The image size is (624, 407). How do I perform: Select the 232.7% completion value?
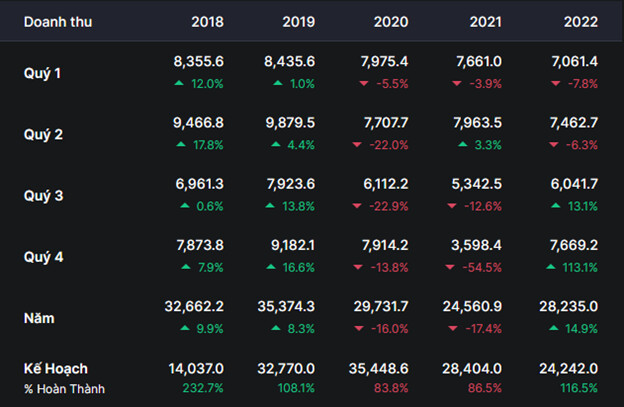pyautogui.click(x=204, y=389)
